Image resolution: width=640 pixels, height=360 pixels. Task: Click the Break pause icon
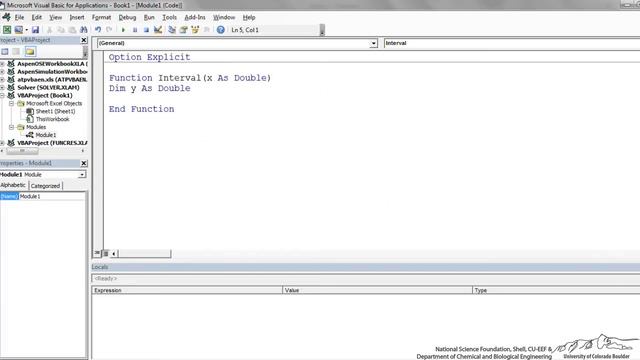coord(135,30)
